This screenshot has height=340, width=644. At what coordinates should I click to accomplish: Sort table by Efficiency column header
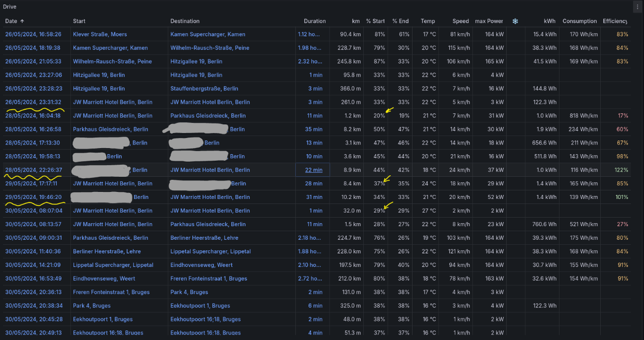coord(615,21)
